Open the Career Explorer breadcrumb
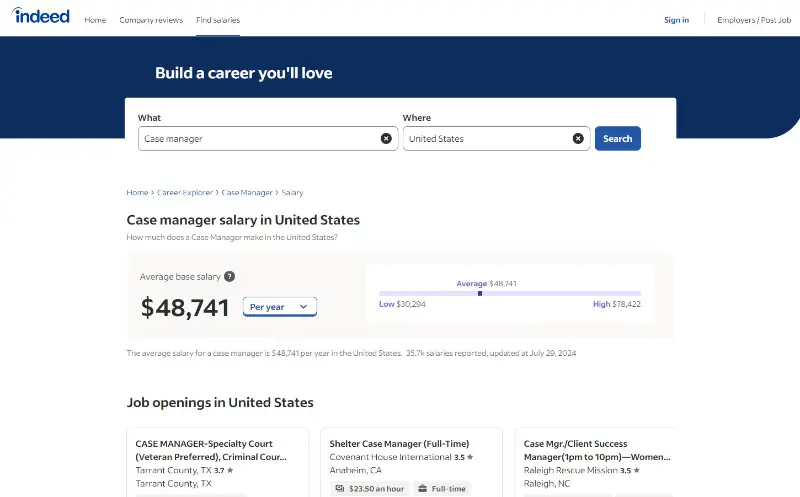 (x=185, y=192)
